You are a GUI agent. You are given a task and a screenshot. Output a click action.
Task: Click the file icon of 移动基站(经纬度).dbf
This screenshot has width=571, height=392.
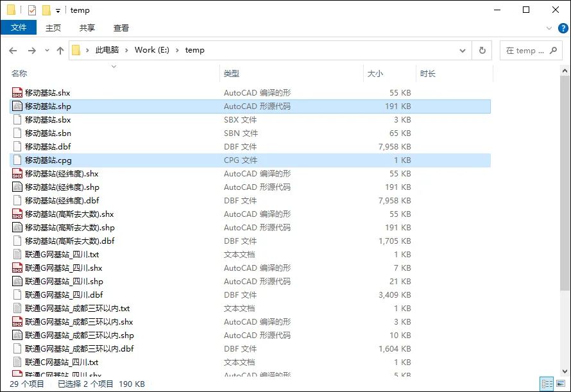click(17, 200)
